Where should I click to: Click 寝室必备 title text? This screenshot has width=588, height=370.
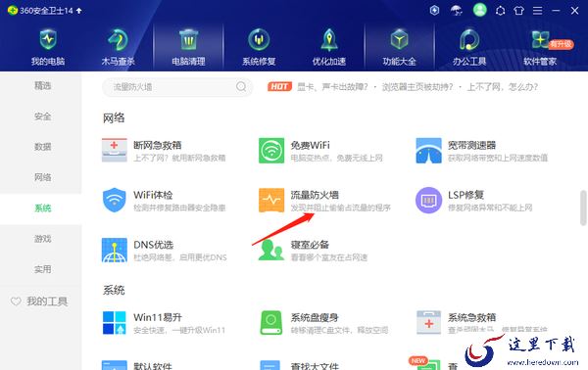[x=310, y=245]
